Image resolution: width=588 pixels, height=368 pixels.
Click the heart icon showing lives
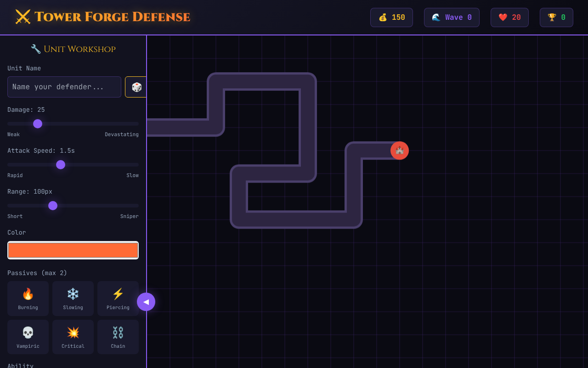coord(503,17)
